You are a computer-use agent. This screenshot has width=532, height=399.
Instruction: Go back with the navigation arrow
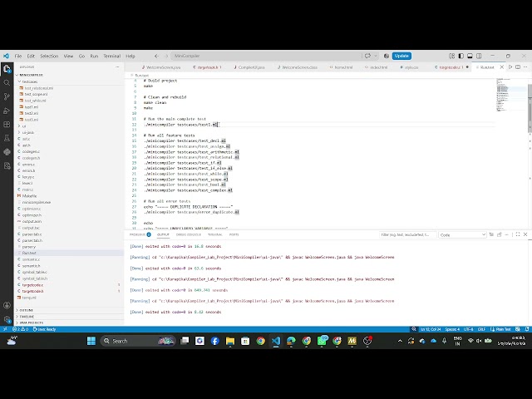(x=156, y=56)
